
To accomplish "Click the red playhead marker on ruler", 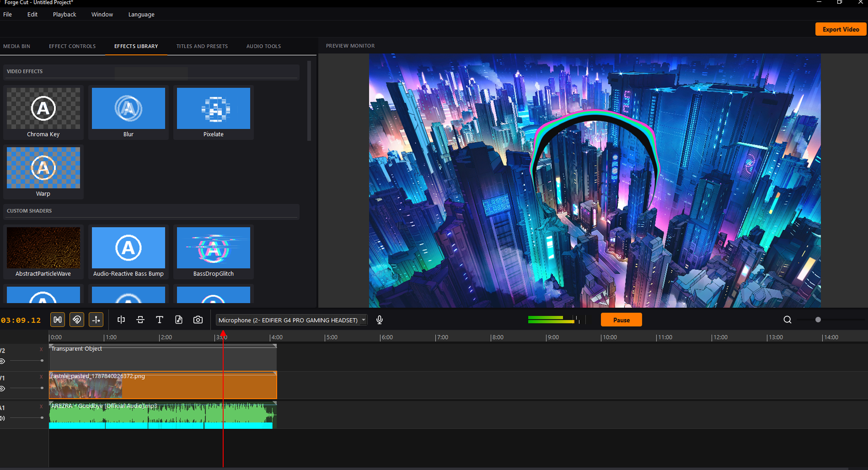I will click(223, 334).
